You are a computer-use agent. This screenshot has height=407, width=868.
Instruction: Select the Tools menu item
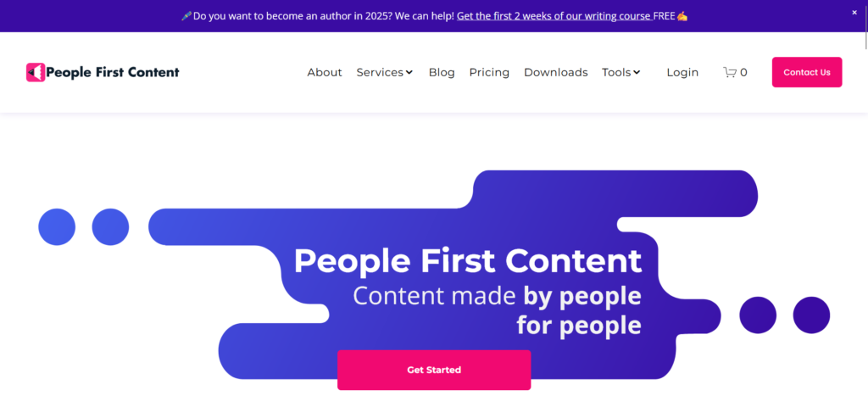coord(616,73)
